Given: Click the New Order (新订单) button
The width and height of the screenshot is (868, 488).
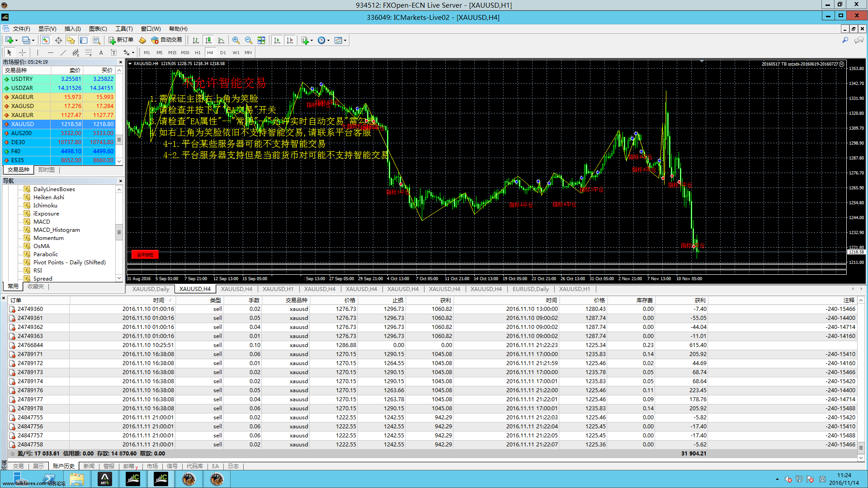Looking at the screenshot, I should click(121, 40).
